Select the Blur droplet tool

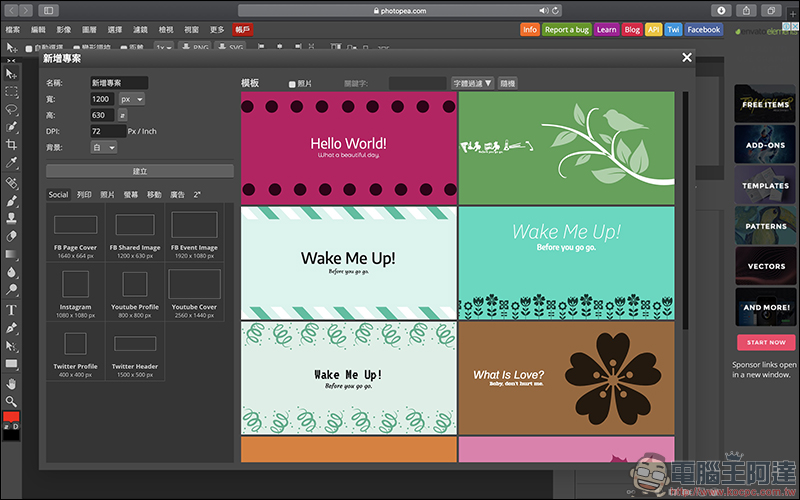tap(11, 272)
